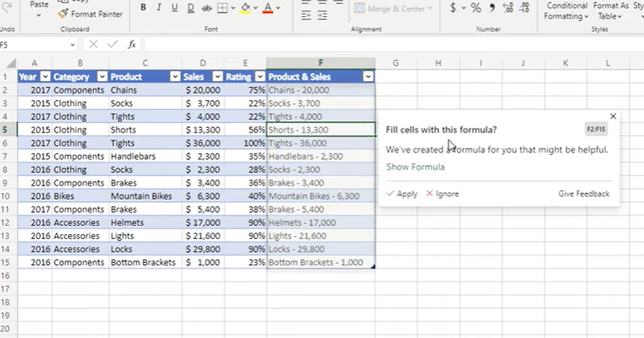Toggle italic formatting
644x338 pixels.
click(159, 7)
